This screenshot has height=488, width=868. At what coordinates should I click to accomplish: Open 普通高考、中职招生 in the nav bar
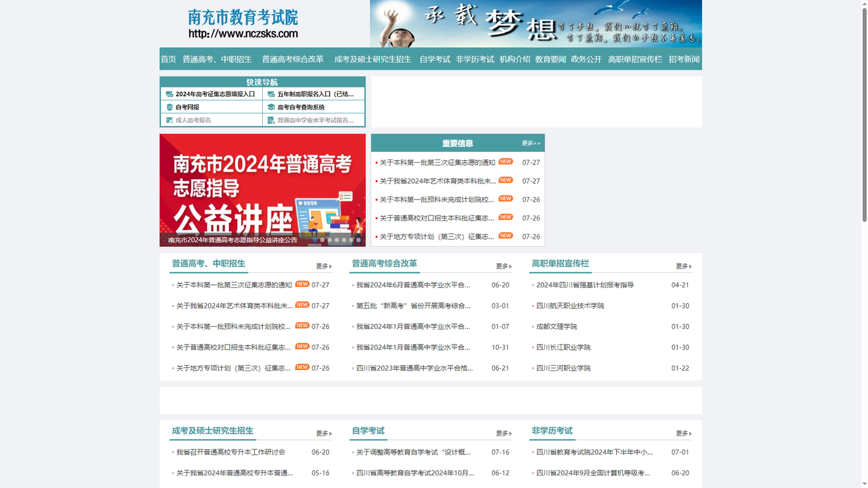pos(217,59)
